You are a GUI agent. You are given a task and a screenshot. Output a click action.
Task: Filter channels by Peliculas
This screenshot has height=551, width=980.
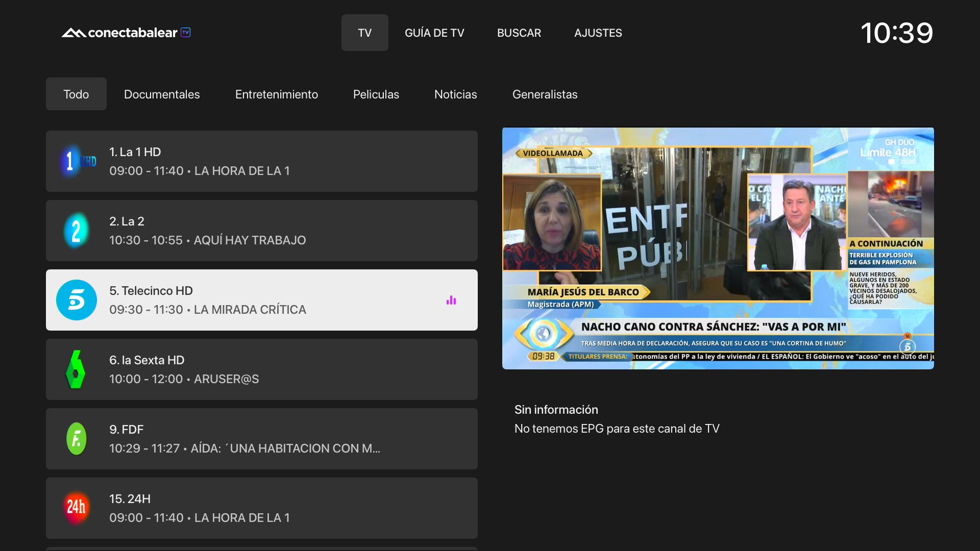(376, 94)
